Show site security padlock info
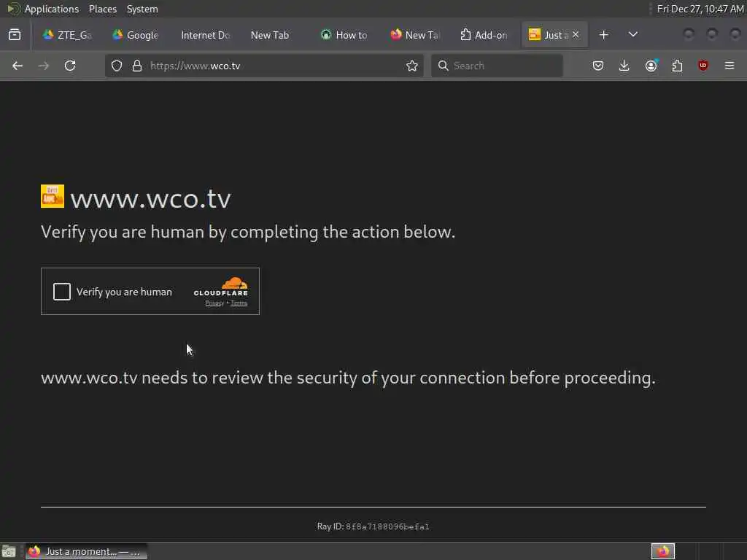747x560 pixels. point(137,66)
